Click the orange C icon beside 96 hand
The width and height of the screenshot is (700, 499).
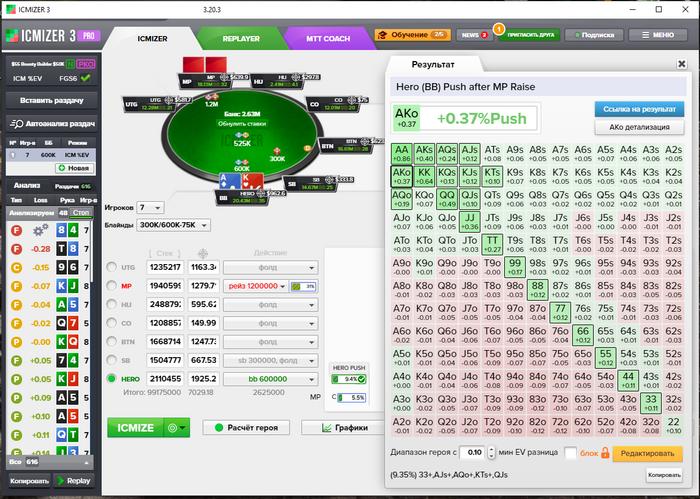(x=17, y=267)
